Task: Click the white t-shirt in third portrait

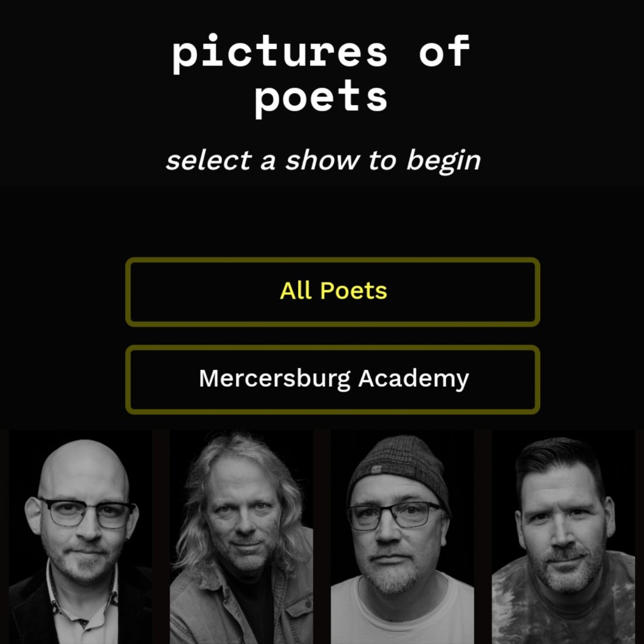Action: coord(402,612)
